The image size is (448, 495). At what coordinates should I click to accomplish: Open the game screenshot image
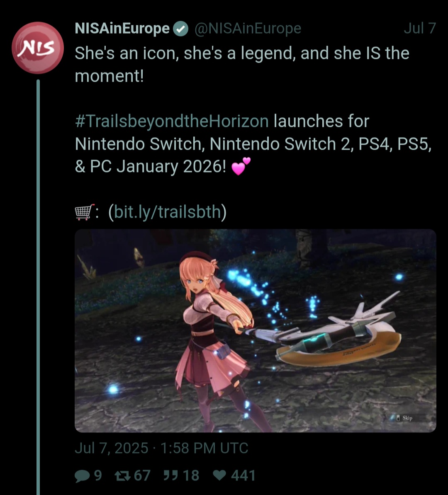coord(255,330)
